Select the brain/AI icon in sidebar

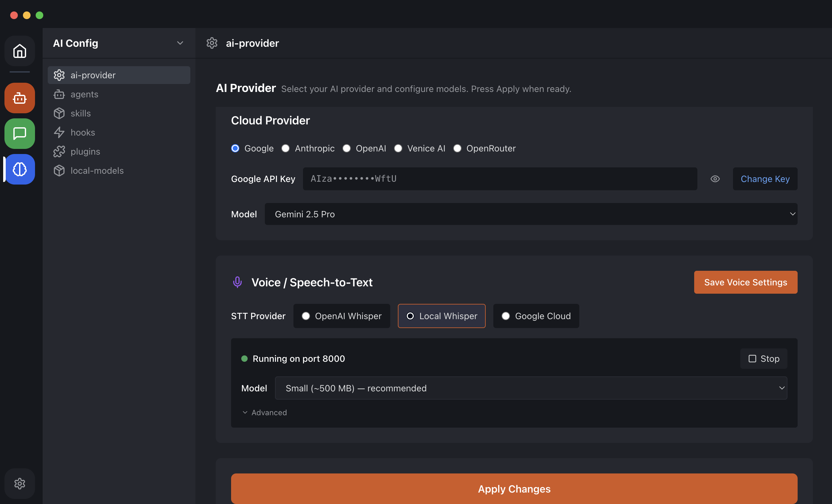pyautogui.click(x=19, y=170)
